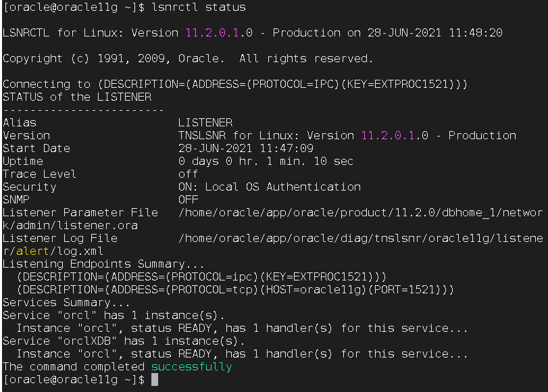Click the tcp endpoint with PORT=1521
This screenshot has width=548, height=392.
pos(235,289)
